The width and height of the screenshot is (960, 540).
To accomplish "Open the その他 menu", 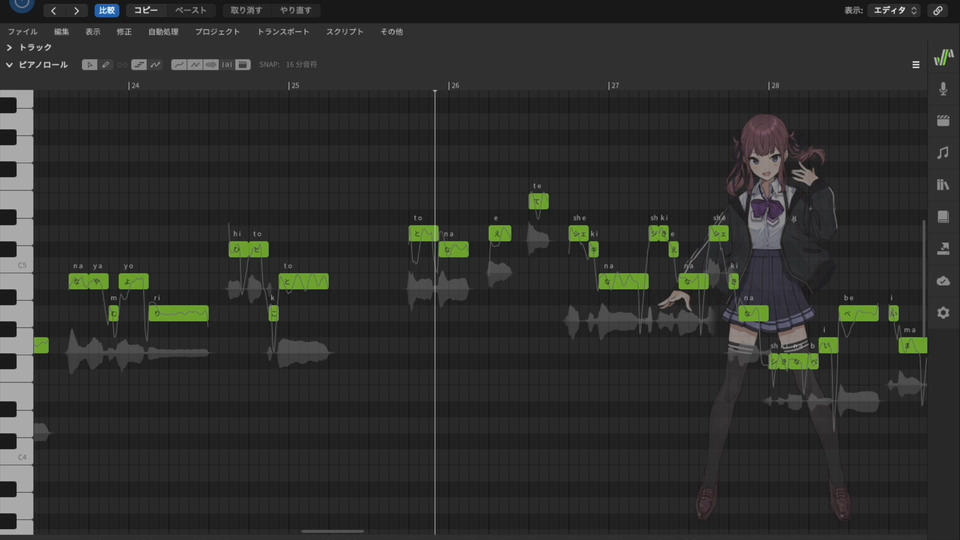I will [x=392, y=31].
